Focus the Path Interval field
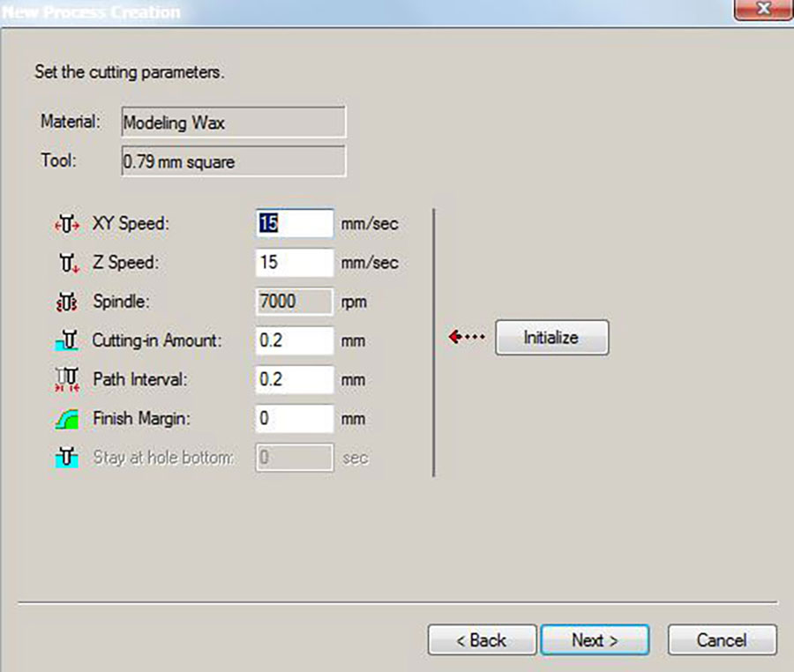 point(295,379)
